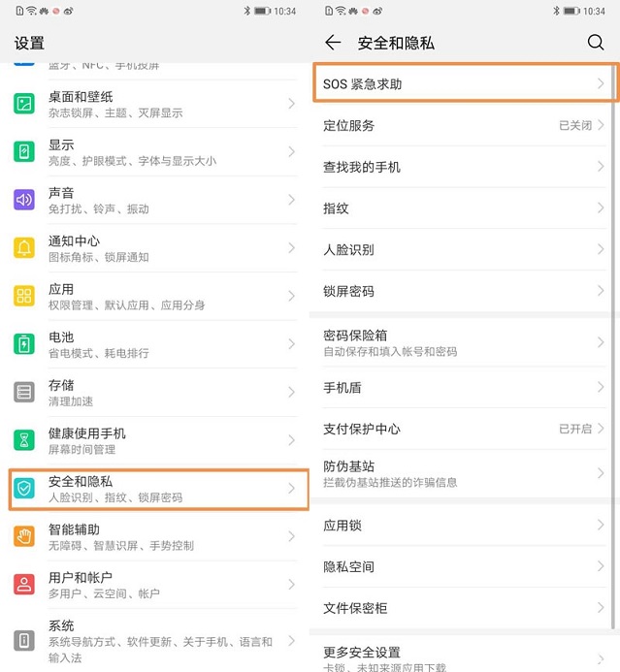Open 应用锁 option
The height and width of the screenshot is (672, 620).
coord(464,525)
